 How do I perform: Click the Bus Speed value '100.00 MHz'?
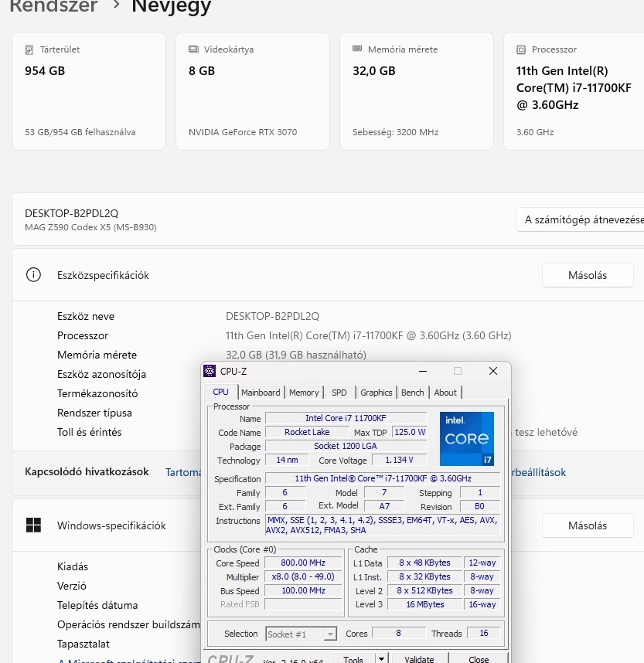pos(303,590)
